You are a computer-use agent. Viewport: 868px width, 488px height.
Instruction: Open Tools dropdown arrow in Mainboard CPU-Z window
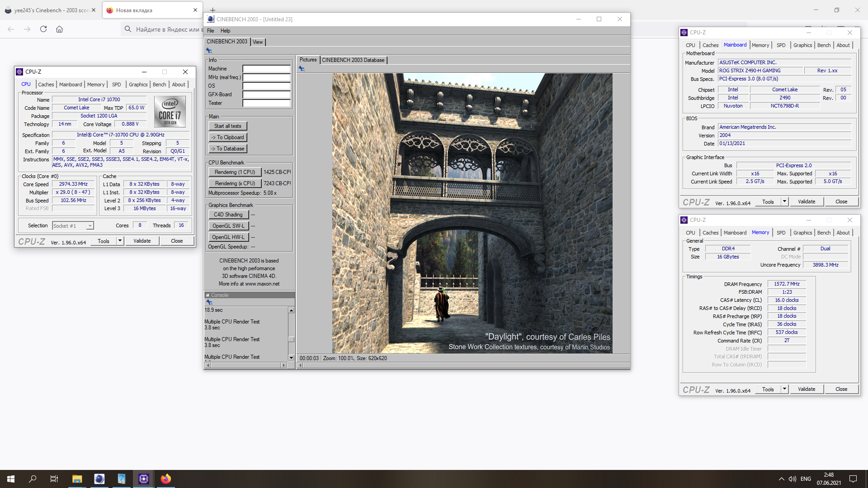coord(785,202)
